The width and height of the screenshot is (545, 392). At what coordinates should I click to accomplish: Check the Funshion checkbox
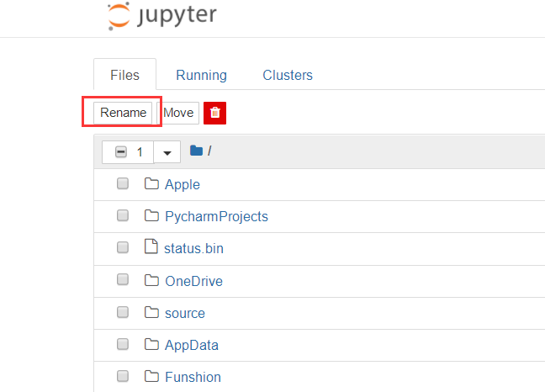click(x=123, y=376)
